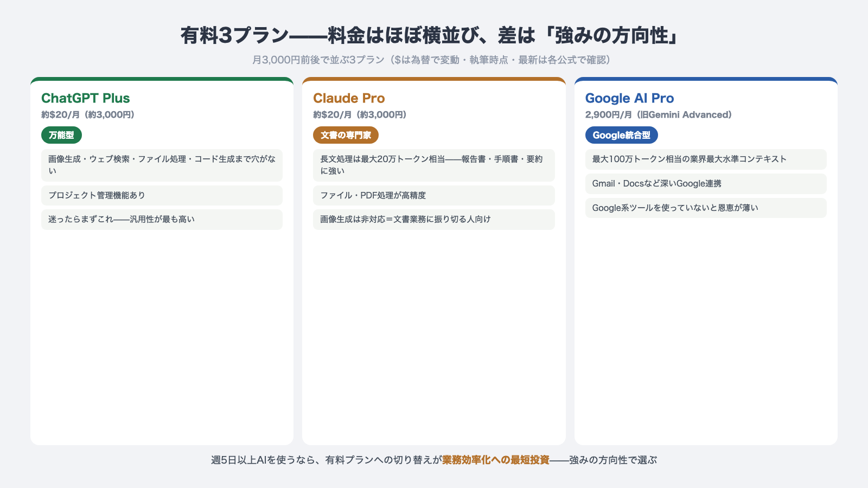The image size is (868, 488).
Task: Click the Google AI Pro card heading
Action: [629, 98]
